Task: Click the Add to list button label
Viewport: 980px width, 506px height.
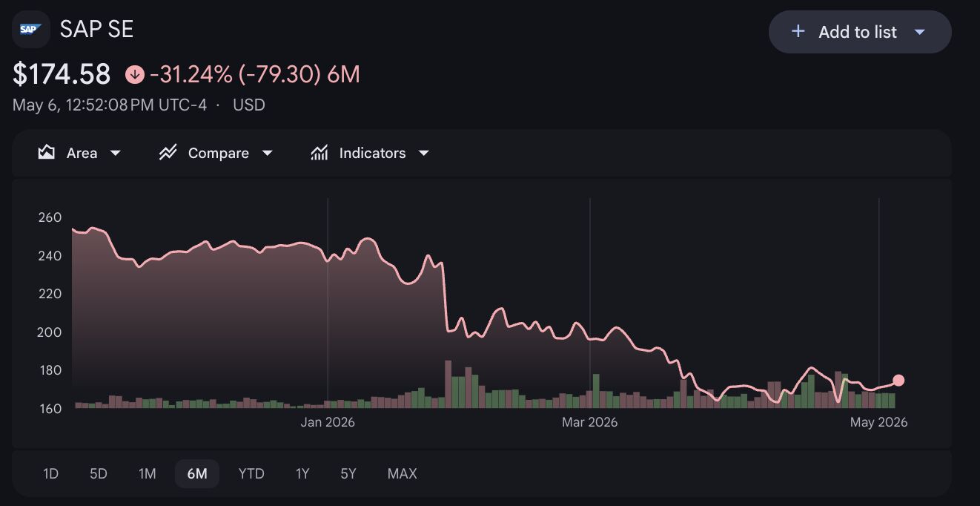Action: (858, 32)
